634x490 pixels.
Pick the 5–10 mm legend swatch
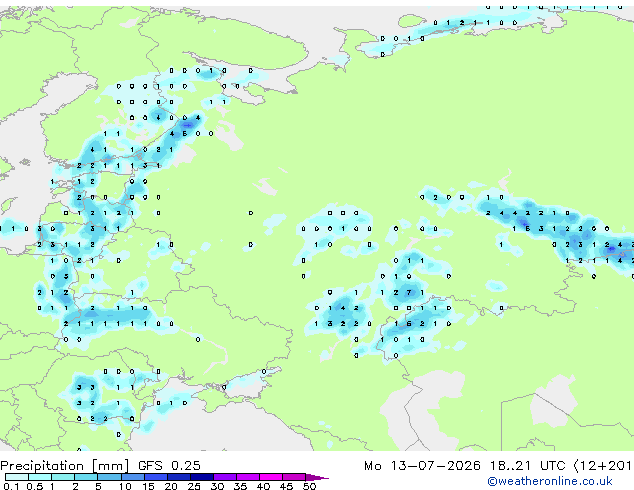tap(109, 477)
